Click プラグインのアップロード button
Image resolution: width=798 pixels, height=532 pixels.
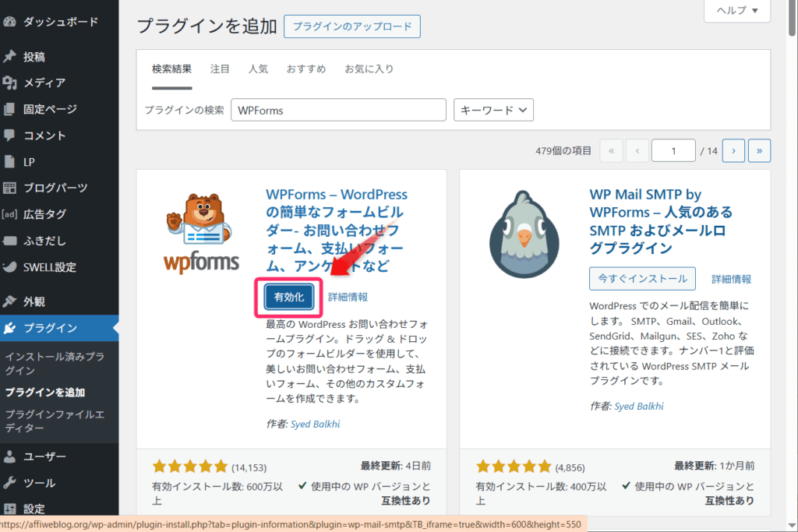(352, 26)
